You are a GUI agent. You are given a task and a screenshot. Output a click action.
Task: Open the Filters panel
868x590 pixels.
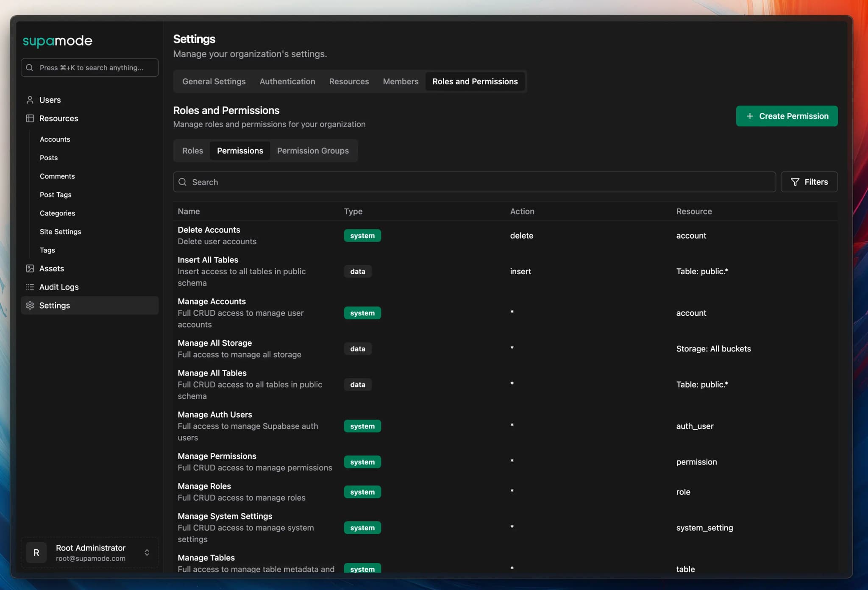(x=809, y=182)
